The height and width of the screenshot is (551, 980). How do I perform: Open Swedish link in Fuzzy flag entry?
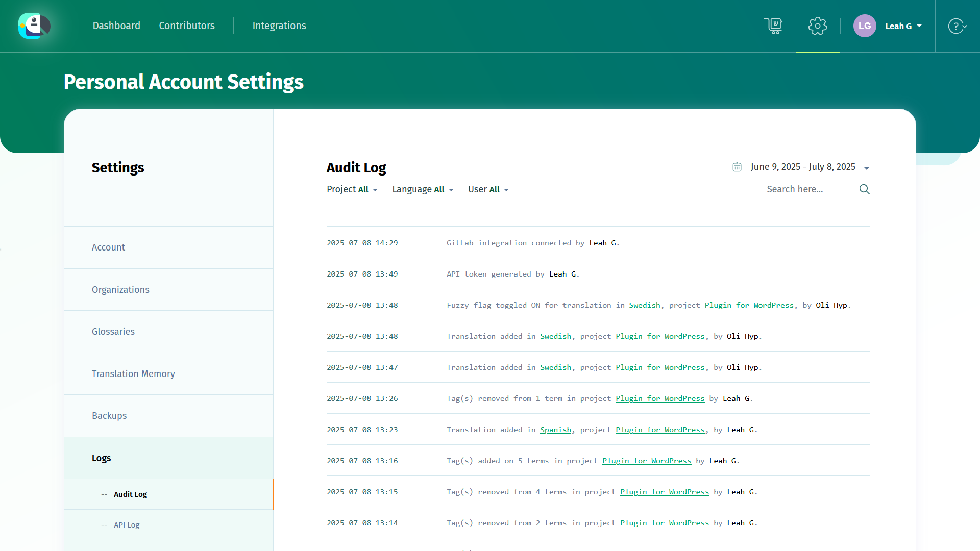pos(645,305)
